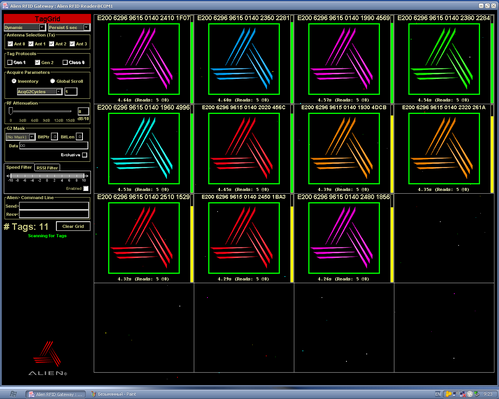
Task: Toggle the Exclusive mask checkbox
Action: coord(85,155)
